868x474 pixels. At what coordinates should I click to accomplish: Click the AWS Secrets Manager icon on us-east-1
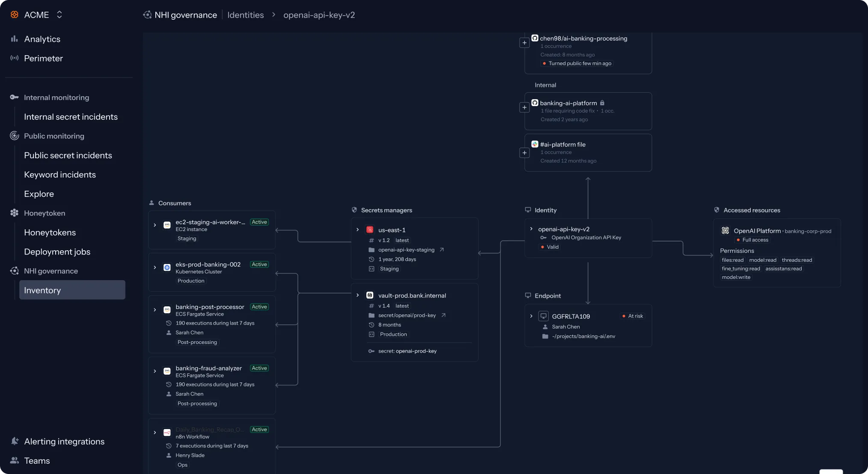(370, 230)
